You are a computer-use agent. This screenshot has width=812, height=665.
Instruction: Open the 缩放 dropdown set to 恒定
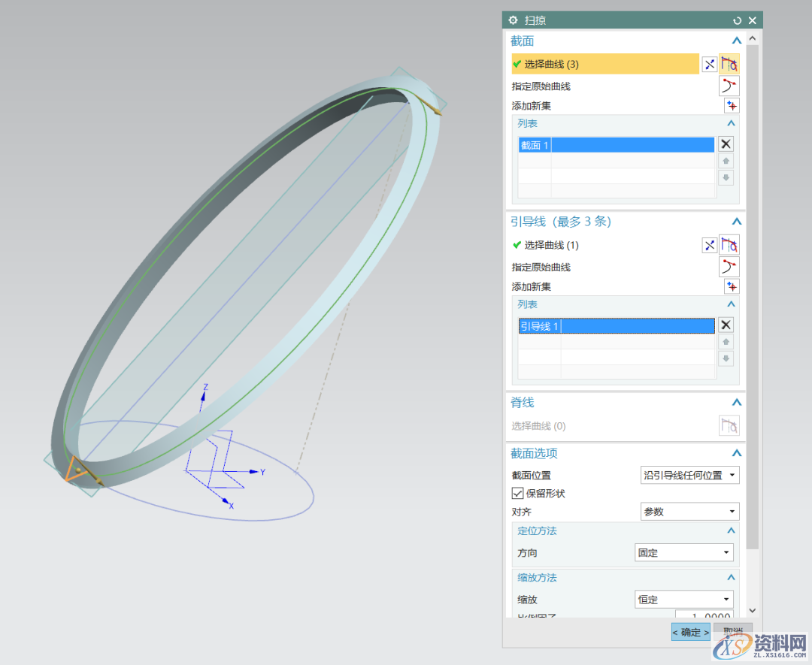(x=683, y=600)
